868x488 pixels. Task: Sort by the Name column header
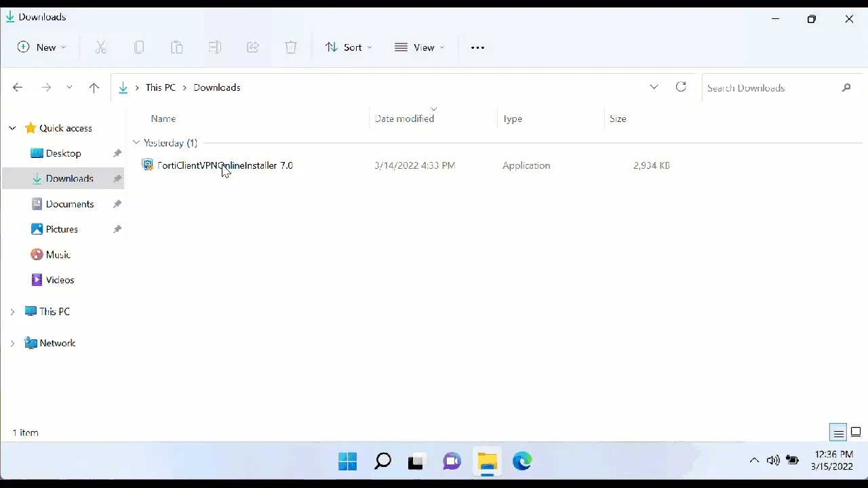click(x=163, y=119)
